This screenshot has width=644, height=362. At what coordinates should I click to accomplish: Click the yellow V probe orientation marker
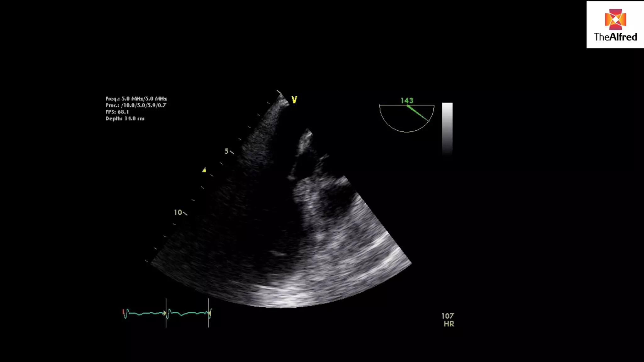point(294,100)
